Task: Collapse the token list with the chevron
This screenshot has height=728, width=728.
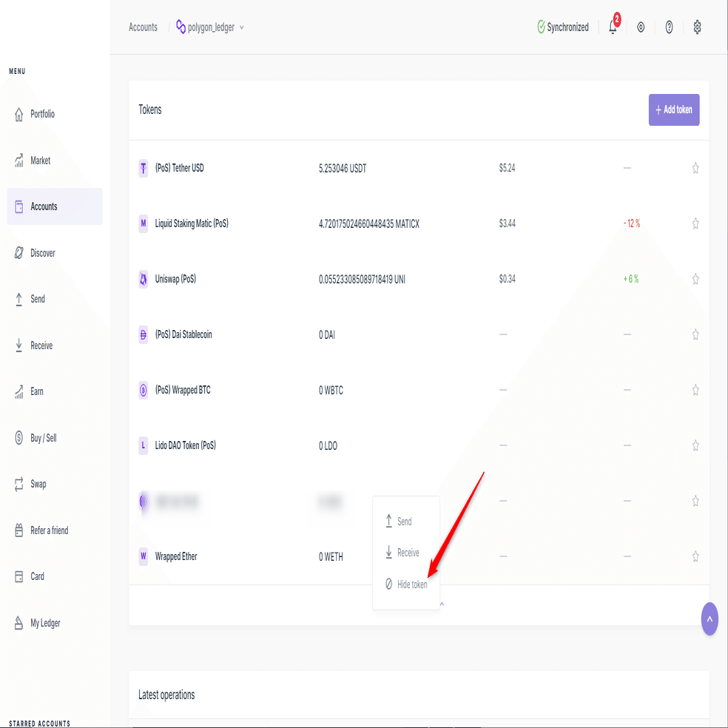Action: click(x=442, y=604)
